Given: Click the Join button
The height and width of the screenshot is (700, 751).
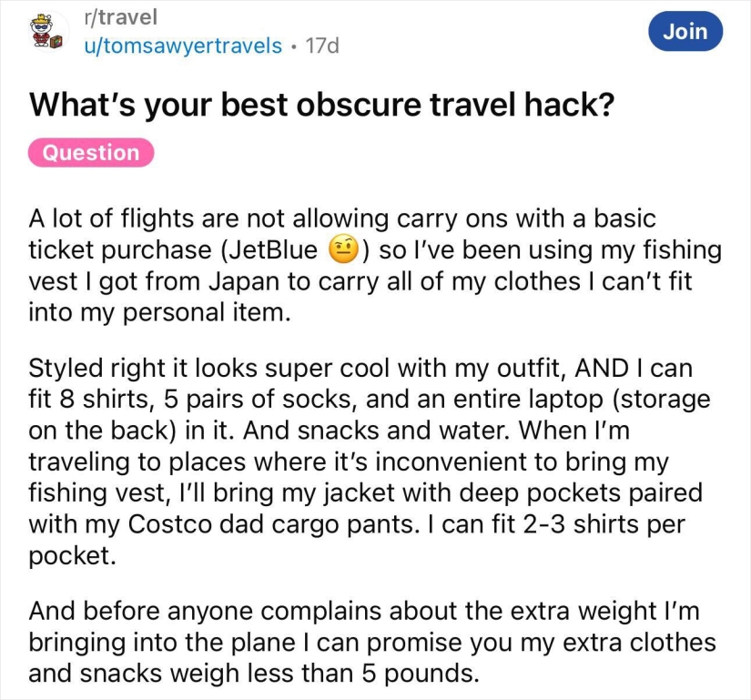Looking at the screenshot, I should (x=685, y=31).
